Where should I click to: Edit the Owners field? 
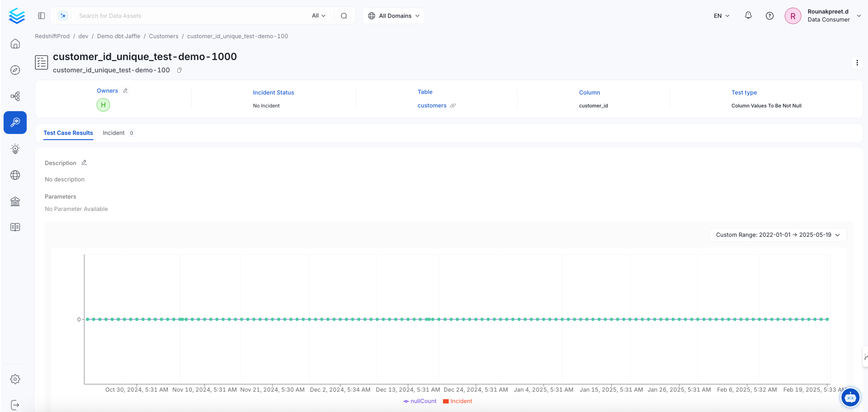[x=125, y=91]
